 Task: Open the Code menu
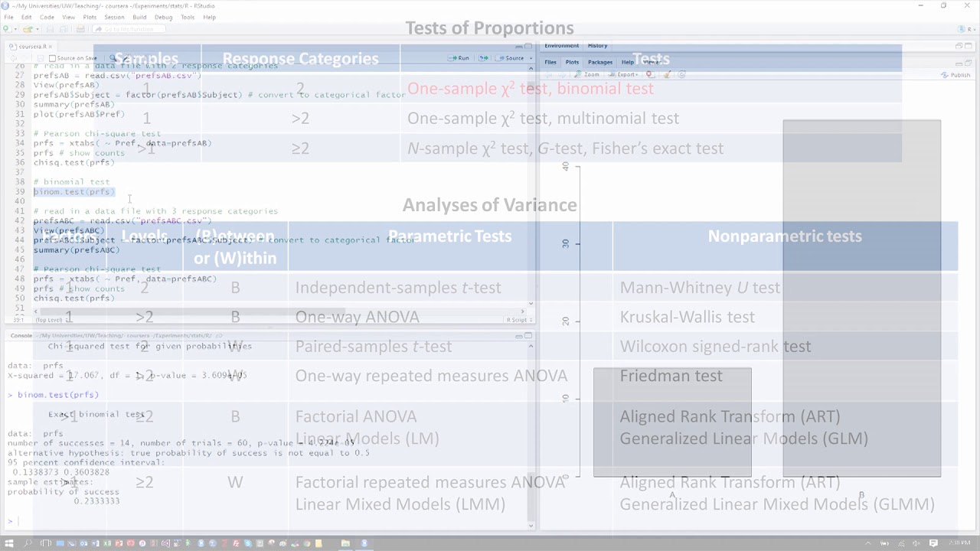(x=47, y=17)
